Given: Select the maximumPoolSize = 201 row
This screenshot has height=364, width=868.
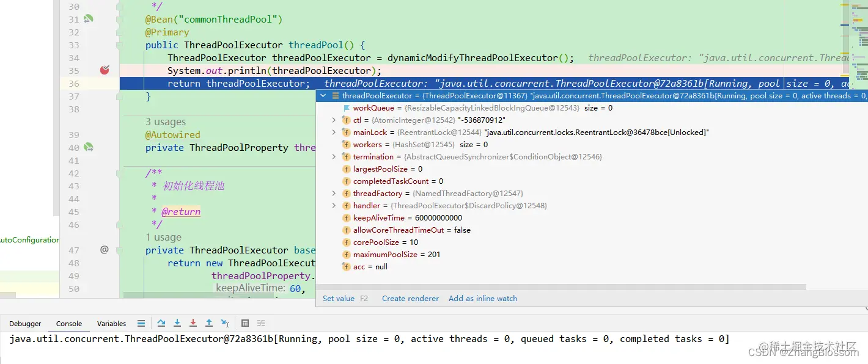Looking at the screenshot, I should pos(592,255).
